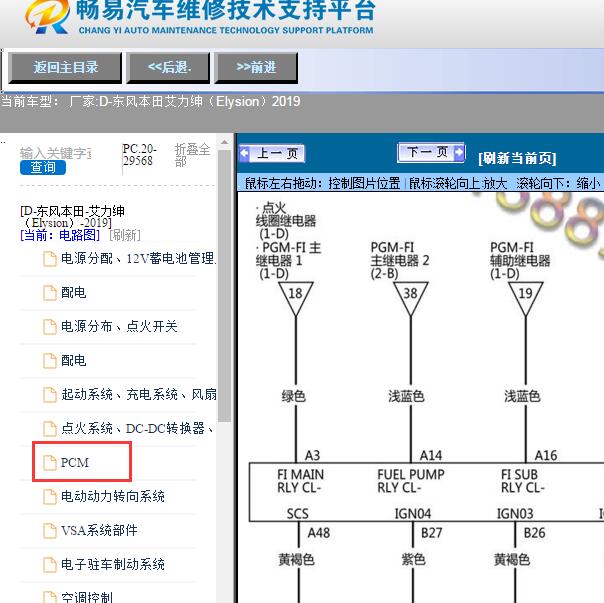Viewport: 604px width, 603px height.
Task: Click document icon beside 电子驻车制动系统
Action: [50, 564]
